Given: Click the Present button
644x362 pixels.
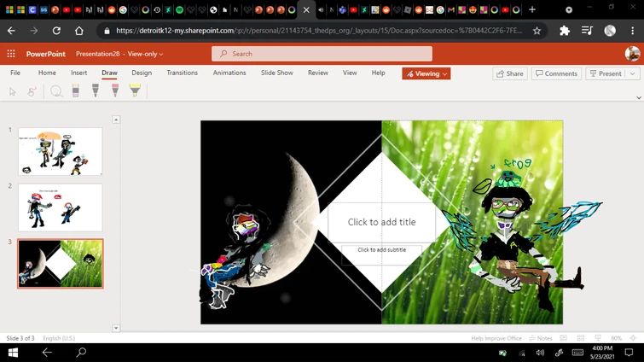Looking at the screenshot, I should 606,73.
